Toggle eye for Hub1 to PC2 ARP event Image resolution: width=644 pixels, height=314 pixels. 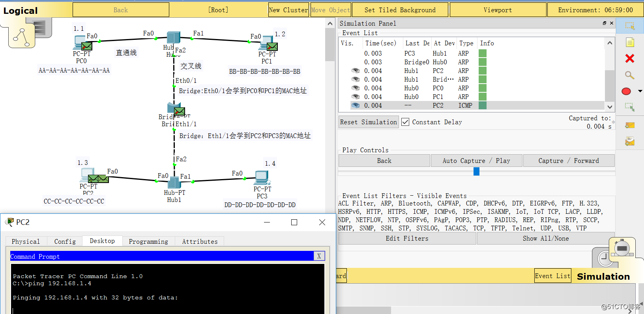point(356,71)
